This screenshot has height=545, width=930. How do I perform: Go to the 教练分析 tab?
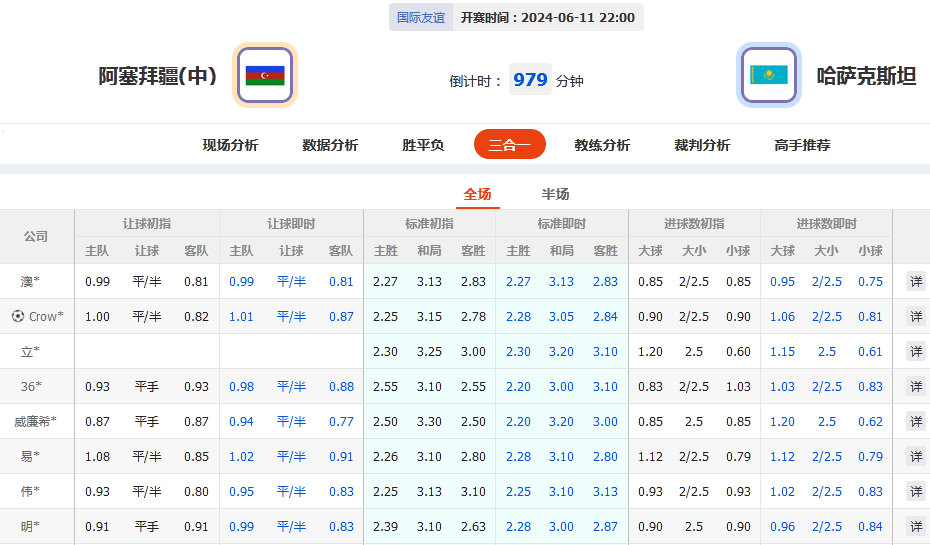coord(602,145)
